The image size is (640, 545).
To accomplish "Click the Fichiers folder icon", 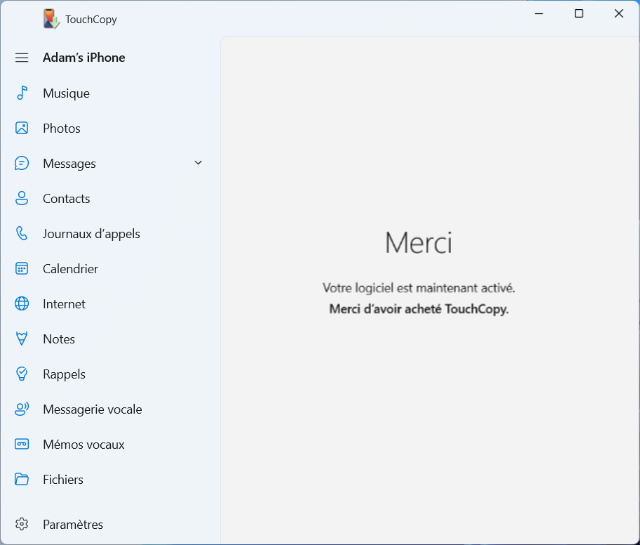I will point(22,479).
